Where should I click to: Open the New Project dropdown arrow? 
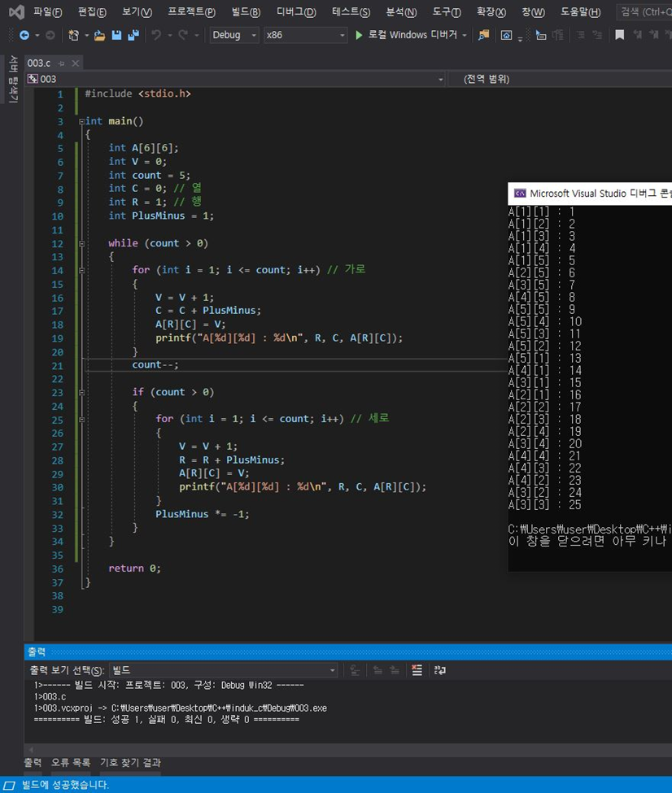86,36
